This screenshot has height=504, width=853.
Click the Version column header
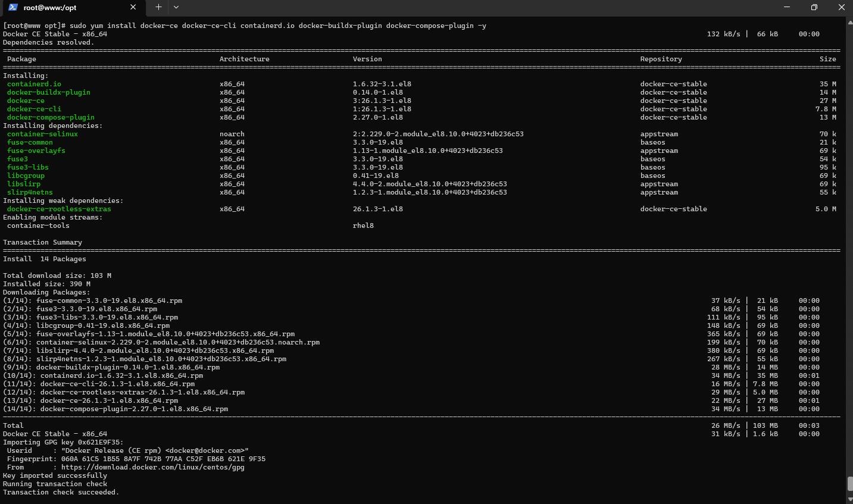click(x=367, y=59)
